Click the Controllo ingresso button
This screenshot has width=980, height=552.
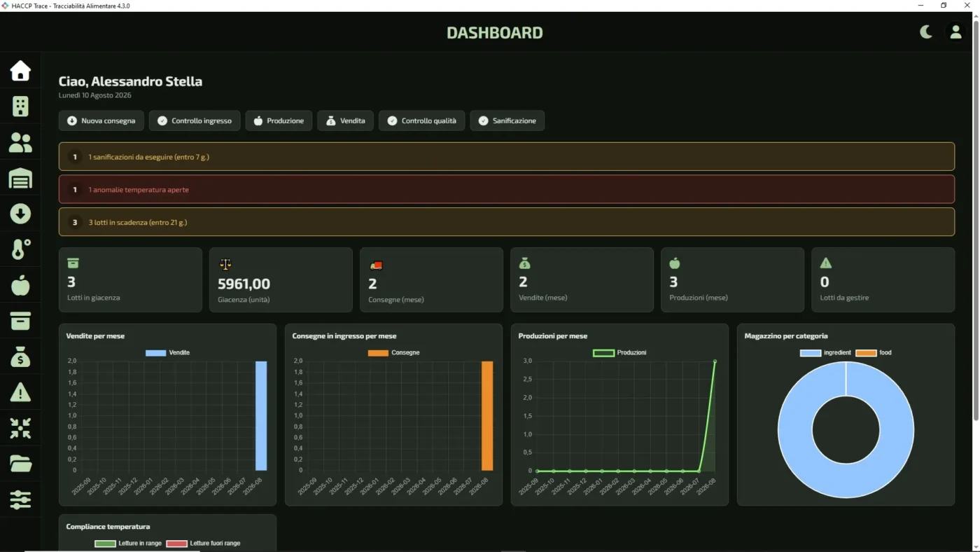click(195, 120)
